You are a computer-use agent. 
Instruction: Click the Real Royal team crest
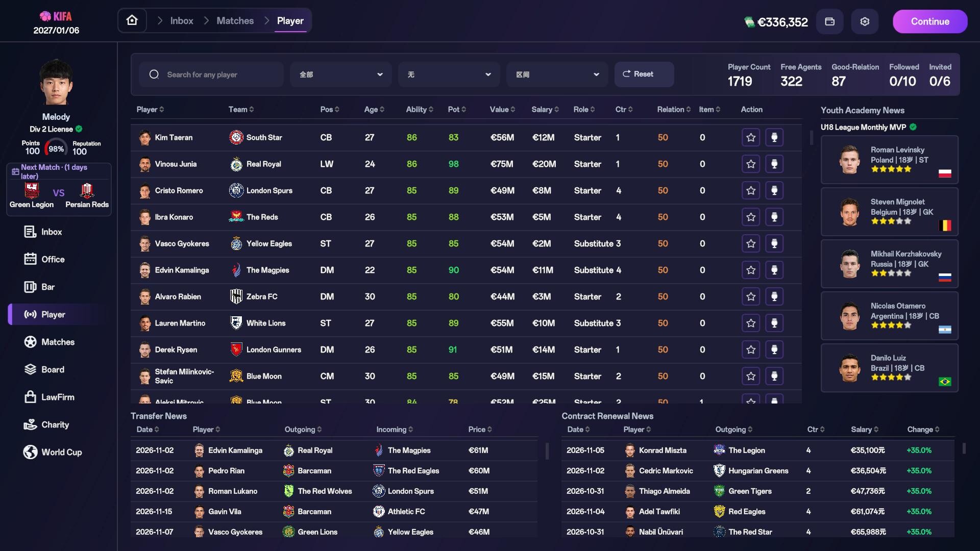[x=236, y=164]
